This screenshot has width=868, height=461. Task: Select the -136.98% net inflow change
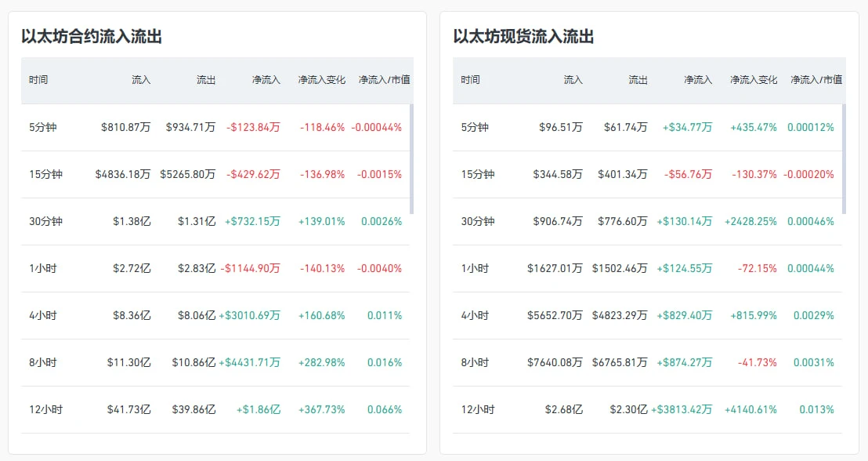click(x=322, y=175)
